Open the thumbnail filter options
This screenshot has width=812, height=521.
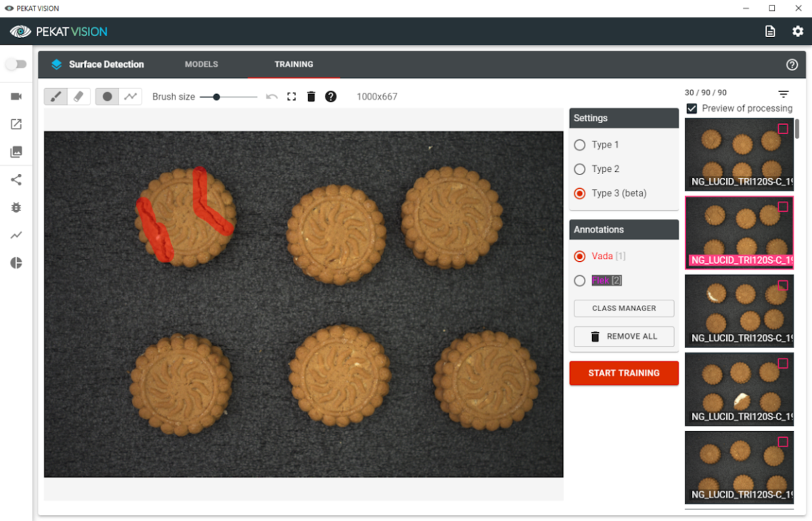click(x=783, y=94)
